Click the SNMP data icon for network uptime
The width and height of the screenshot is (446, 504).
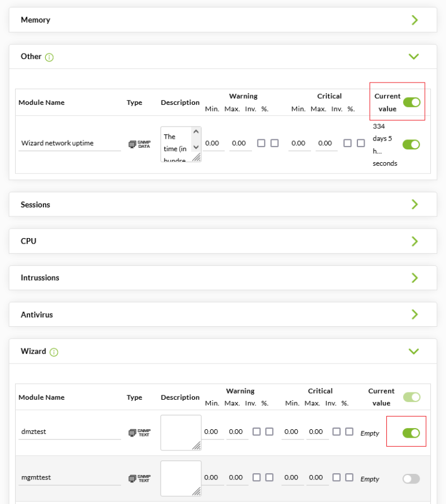139,144
